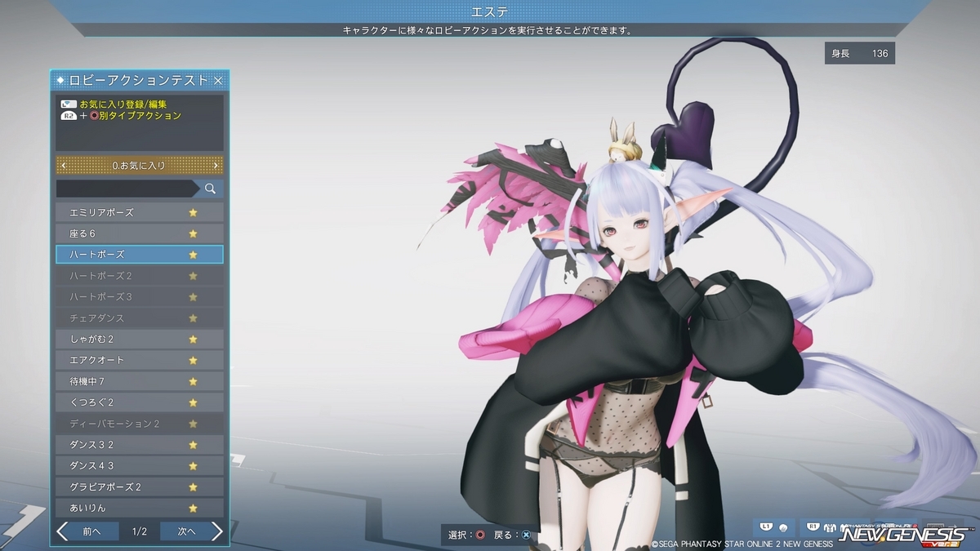
Task: Select the ハートポーズ2 action
Action: [140, 276]
